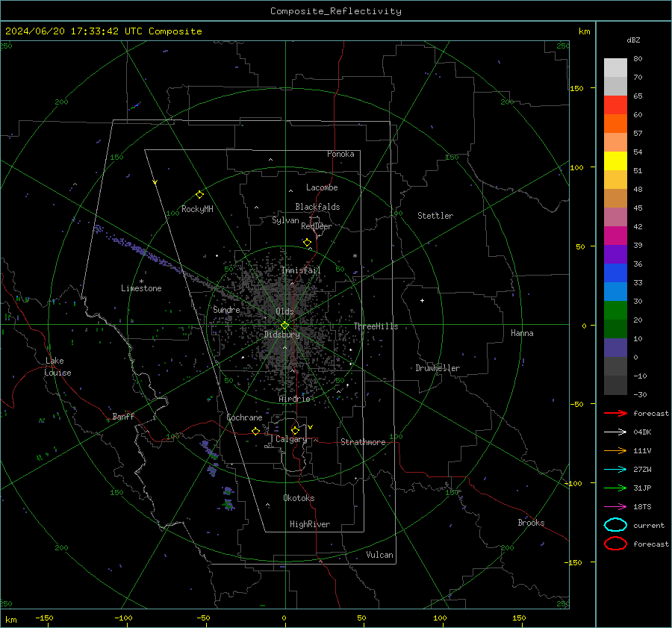The image size is (672, 628).
Task: Click the ThreeHills city label
Action: pos(376,326)
